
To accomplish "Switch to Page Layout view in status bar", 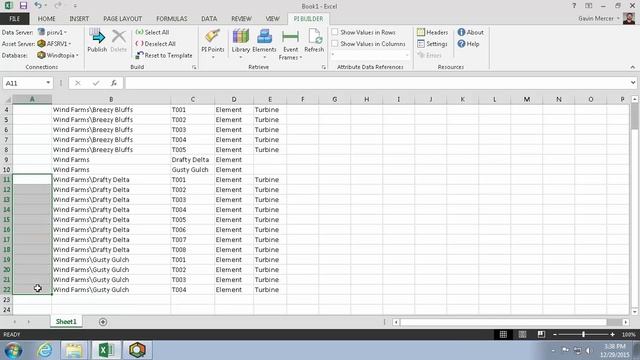I will (522, 334).
